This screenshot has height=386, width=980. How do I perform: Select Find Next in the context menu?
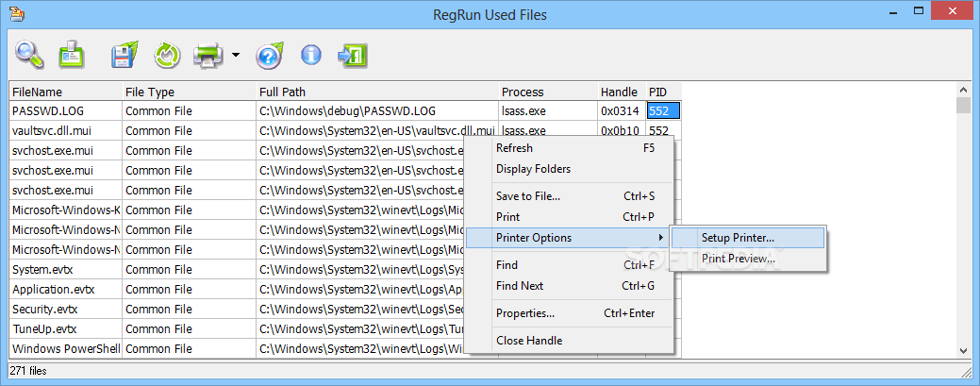[570, 286]
